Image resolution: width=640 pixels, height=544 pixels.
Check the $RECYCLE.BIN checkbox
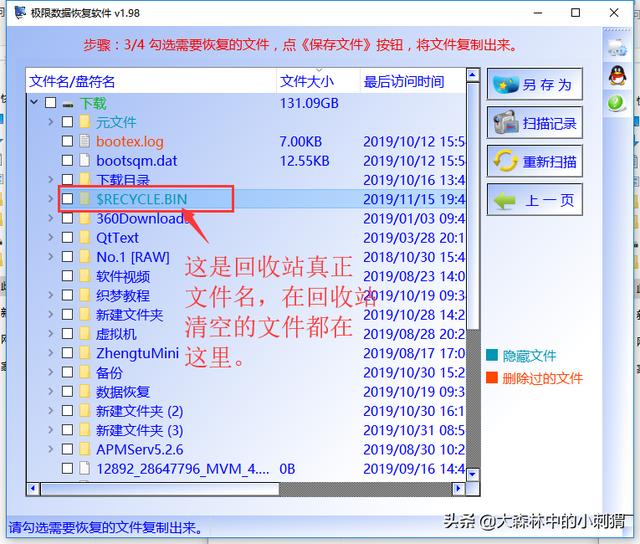point(67,199)
